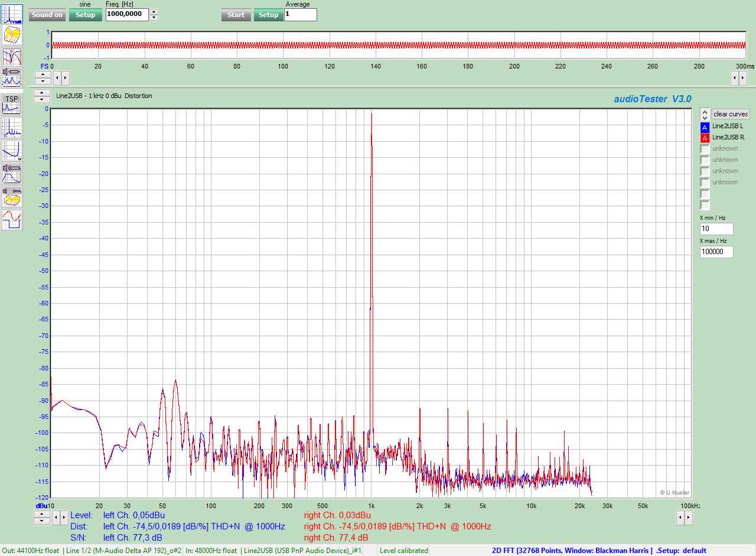This screenshot has width=756, height=556.
Task: Click the Sound on button
Action: (x=47, y=15)
